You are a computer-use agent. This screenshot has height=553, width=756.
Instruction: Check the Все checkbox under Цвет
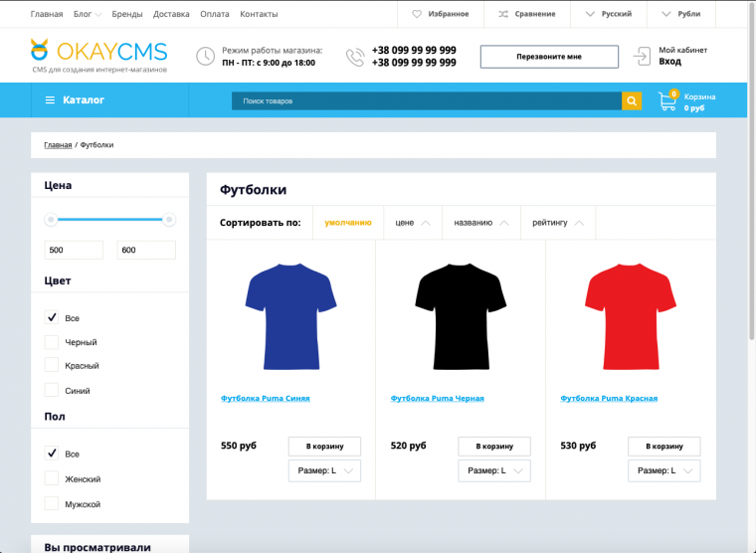pyautogui.click(x=52, y=317)
